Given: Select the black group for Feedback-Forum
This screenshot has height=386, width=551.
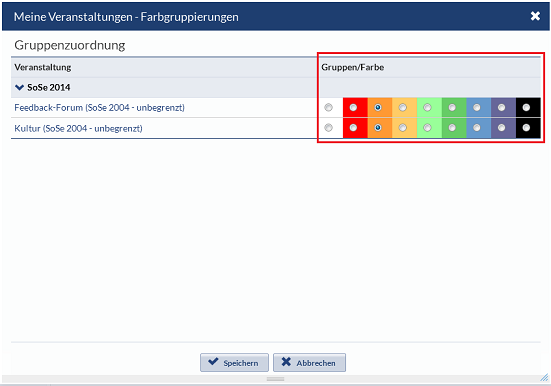Looking at the screenshot, I should (526, 108).
